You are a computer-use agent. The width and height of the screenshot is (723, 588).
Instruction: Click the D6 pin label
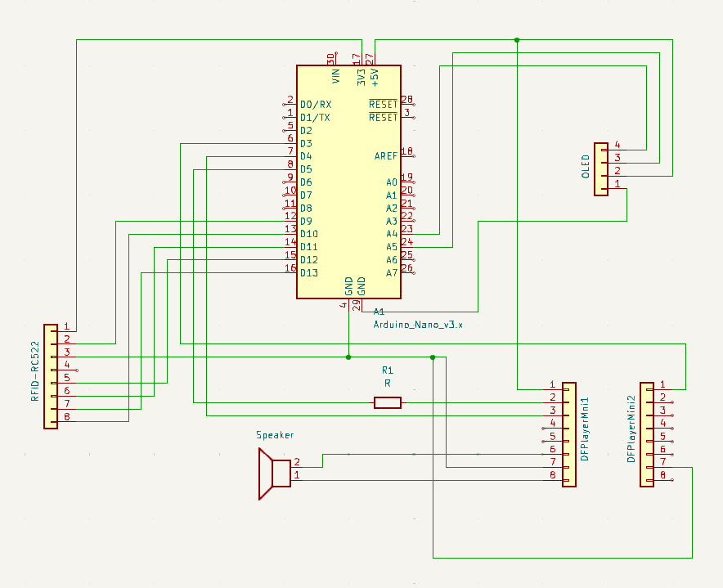(306, 182)
